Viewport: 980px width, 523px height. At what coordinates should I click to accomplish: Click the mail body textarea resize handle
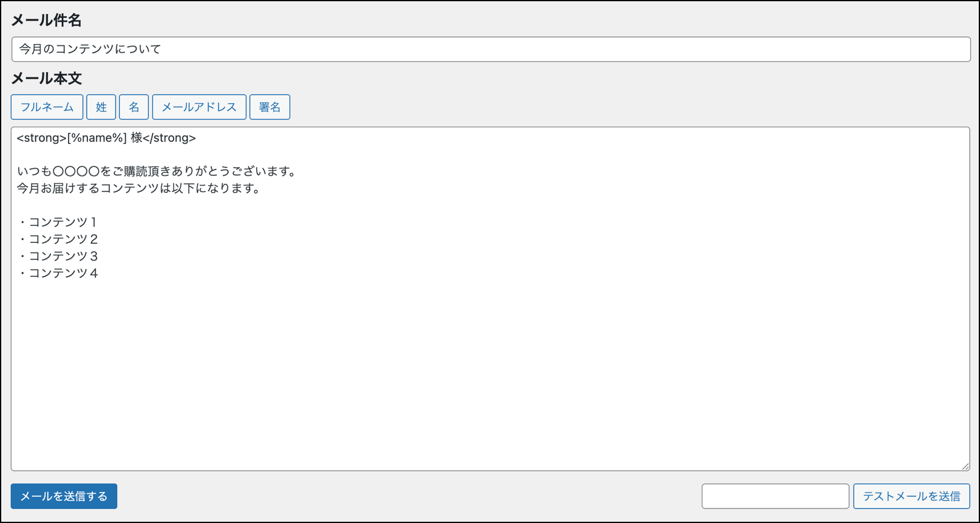tap(965, 466)
